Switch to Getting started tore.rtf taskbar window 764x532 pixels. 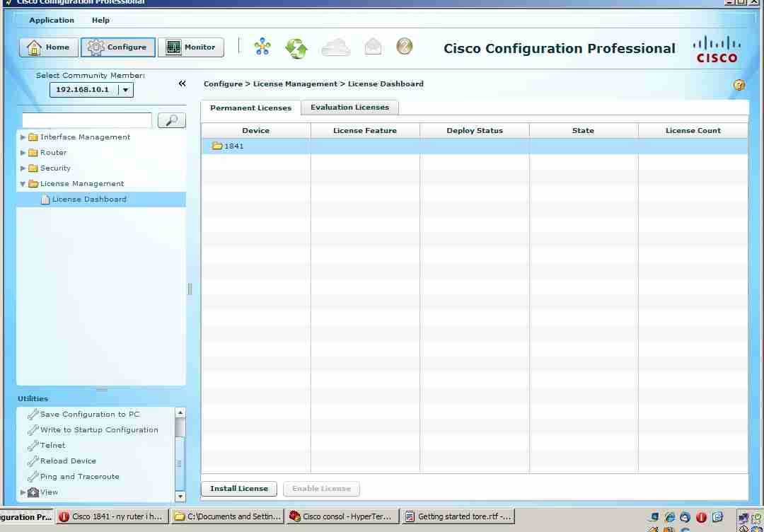(458, 516)
